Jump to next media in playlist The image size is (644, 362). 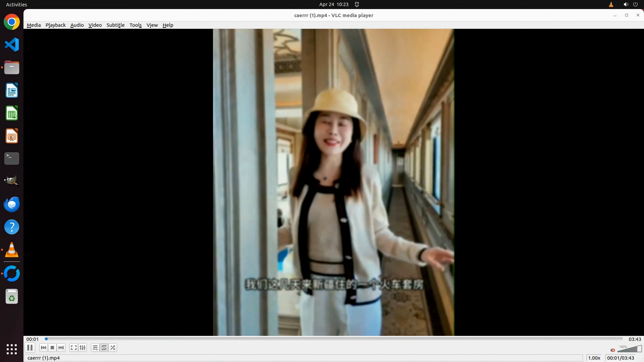point(61,348)
